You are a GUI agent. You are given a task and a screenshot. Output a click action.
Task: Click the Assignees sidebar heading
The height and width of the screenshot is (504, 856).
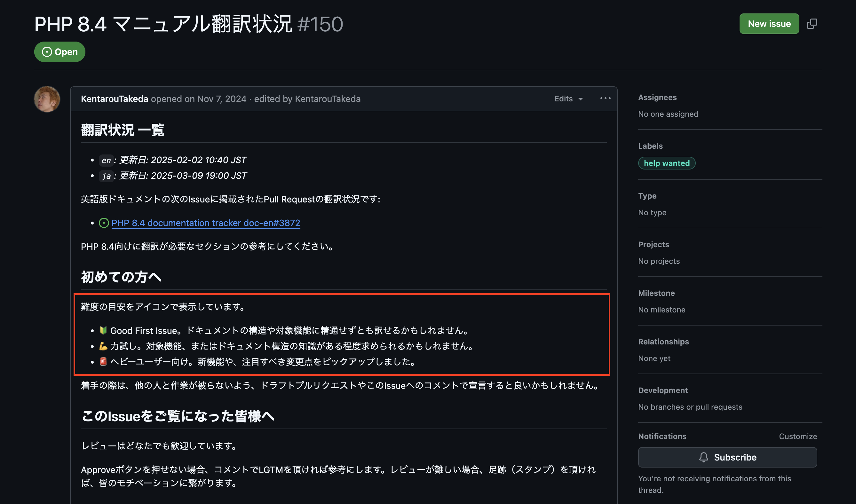tap(657, 98)
